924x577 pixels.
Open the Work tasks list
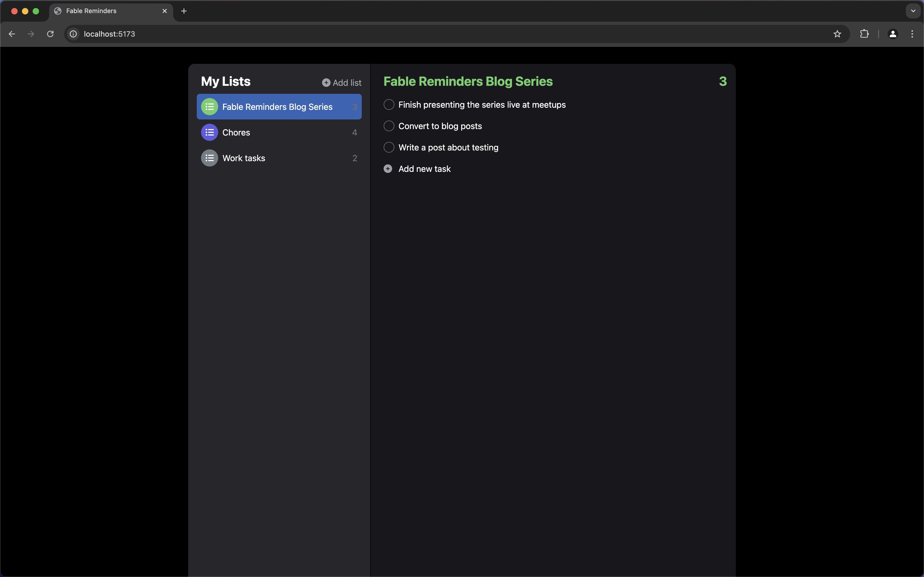(x=279, y=158)
